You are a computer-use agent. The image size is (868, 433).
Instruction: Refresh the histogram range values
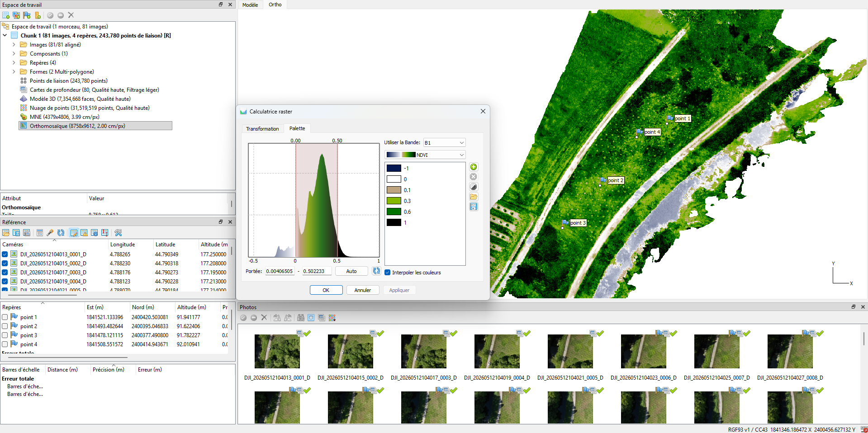(x=376, y=271)
